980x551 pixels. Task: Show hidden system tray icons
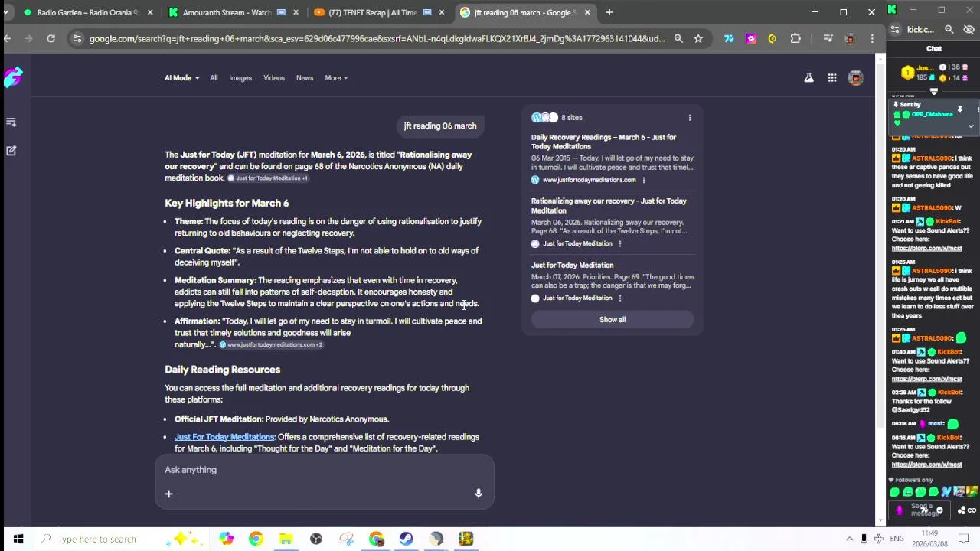pos(849,539)
